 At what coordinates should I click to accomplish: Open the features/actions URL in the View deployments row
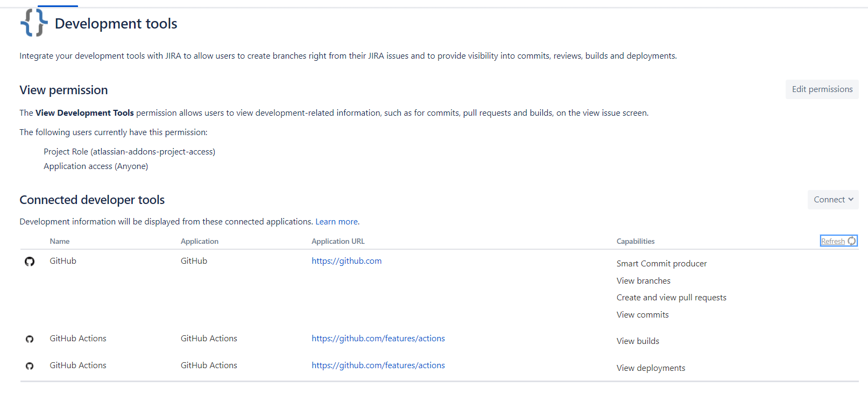coord(378,365)
